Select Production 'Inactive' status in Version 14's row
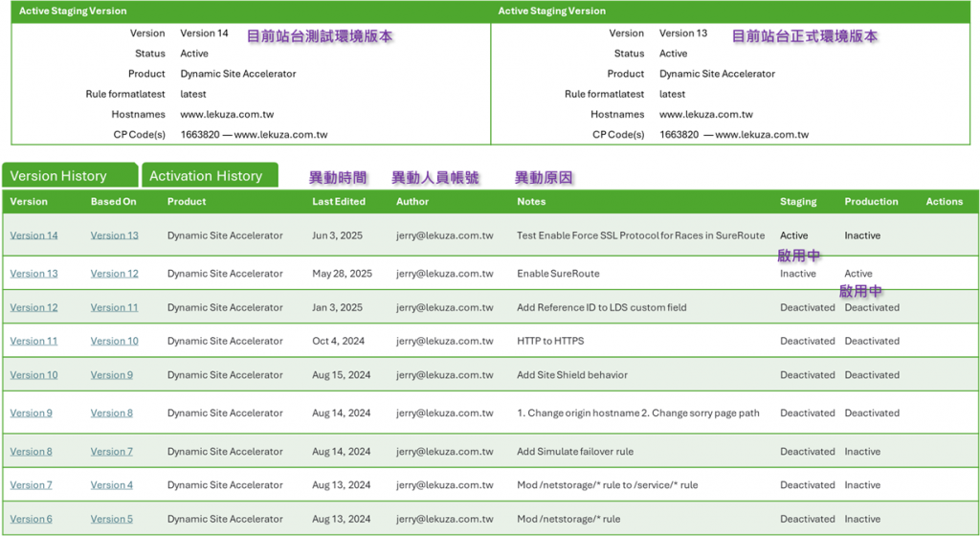This screenshot has width=980, height=536. pyautogui.click(x=862, y=235)
